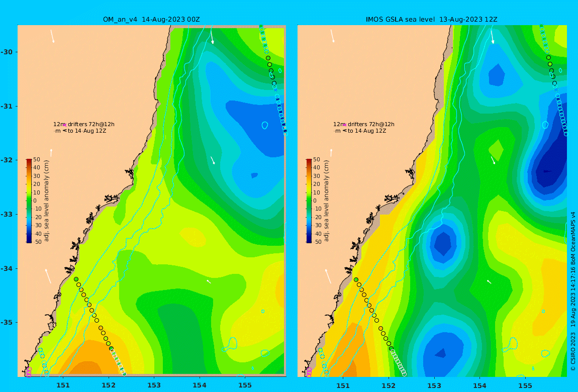
Task: Click 'adj. sea level anomaly (cm)' label in OM_an_v4 map
Action: pyautogui.click(x=46, y=201)
